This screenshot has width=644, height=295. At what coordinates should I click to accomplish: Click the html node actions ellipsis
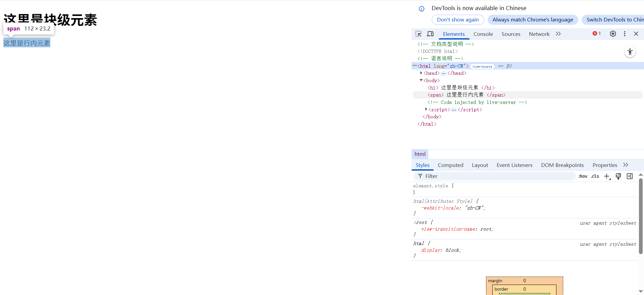coord(415,66)
